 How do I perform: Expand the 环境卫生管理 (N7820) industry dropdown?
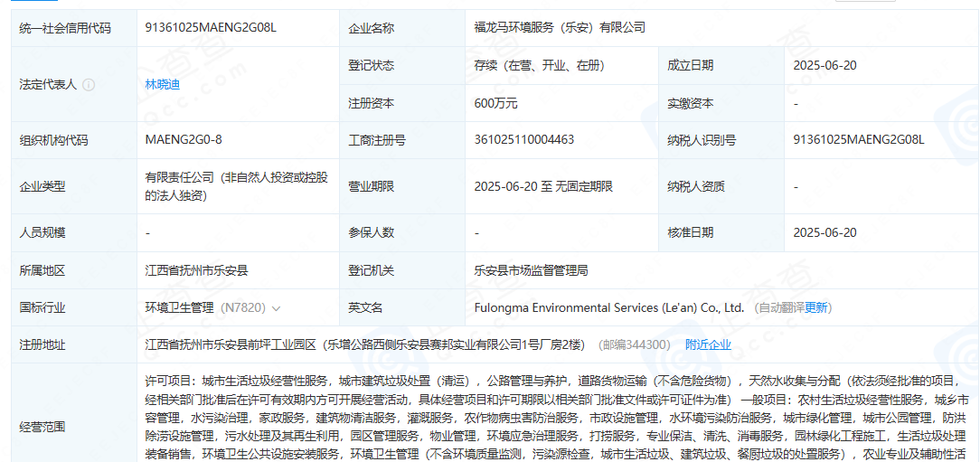(x=276, y=307)
